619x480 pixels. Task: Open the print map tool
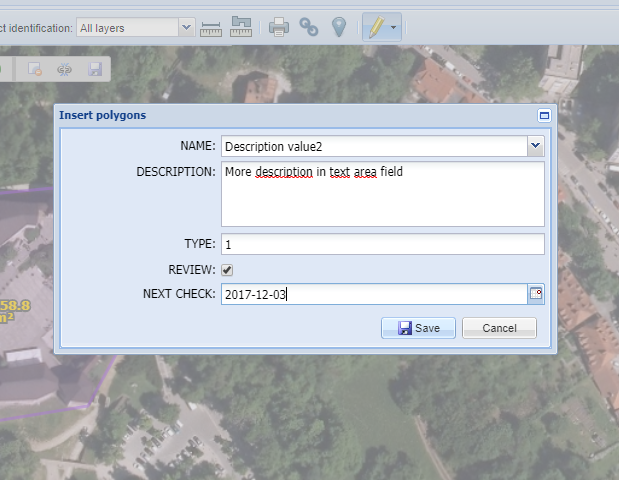279,27
